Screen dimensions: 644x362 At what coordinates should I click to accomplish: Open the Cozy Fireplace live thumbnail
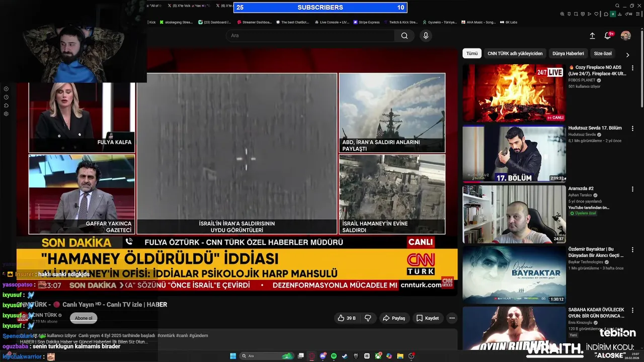(x=514, y=93)
